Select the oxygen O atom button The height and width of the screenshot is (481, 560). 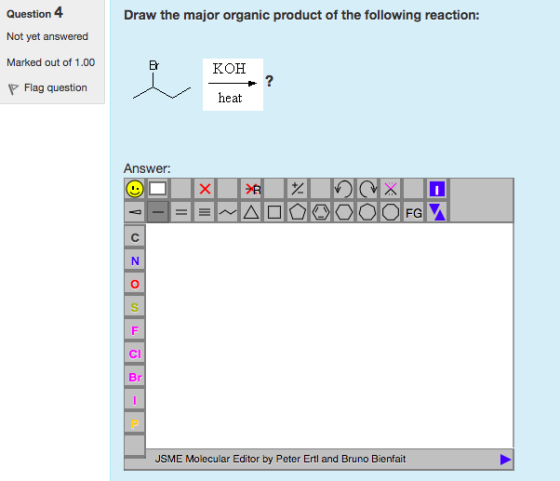[x=135, y=284]
